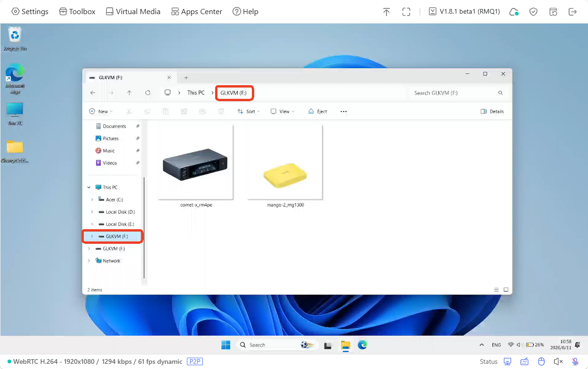Click the mouse status icon in bottom bar
The image size is (588, 369).
tap(541, 361)
